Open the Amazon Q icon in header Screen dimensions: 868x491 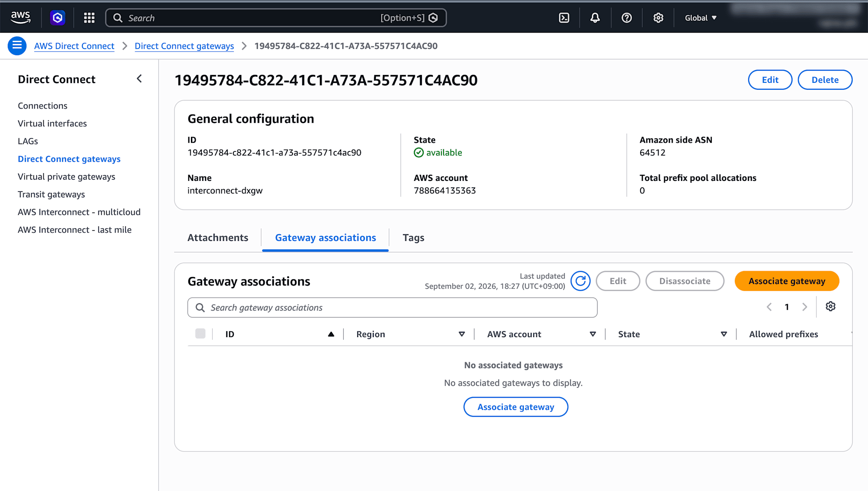[57, 18]
